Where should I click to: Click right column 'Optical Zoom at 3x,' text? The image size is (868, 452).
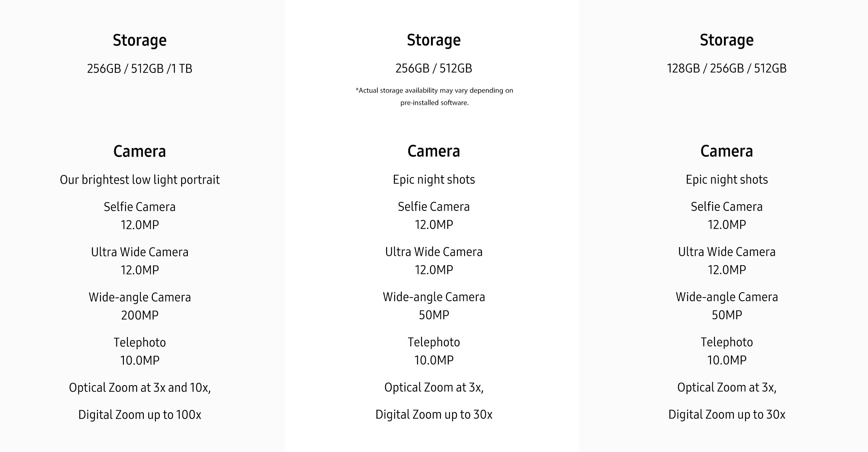726,387
